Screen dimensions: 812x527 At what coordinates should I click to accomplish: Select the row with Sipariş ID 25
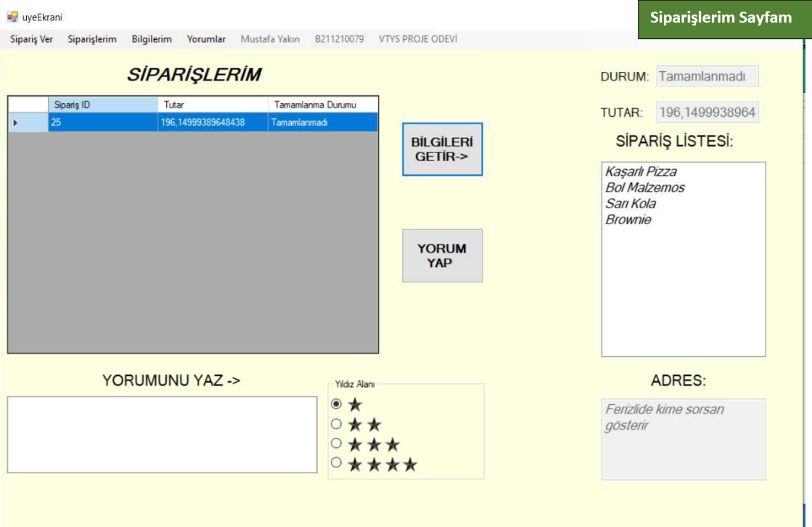[x=102, y=123]
